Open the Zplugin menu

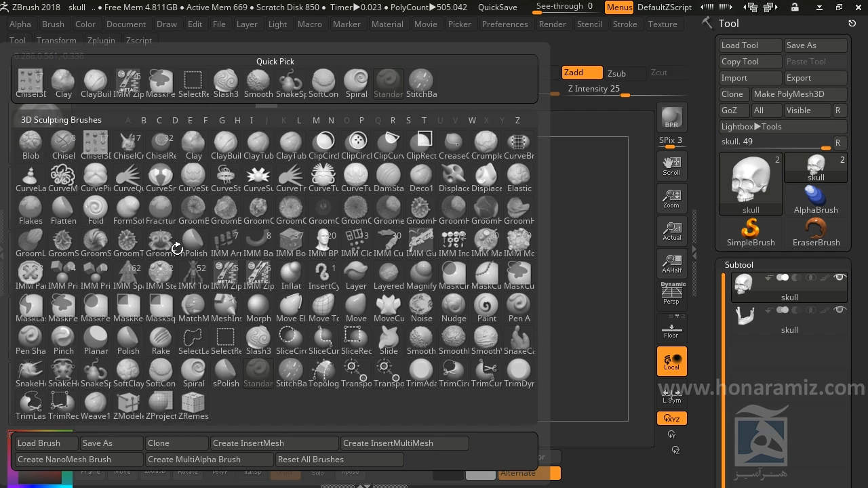point(101,40)
